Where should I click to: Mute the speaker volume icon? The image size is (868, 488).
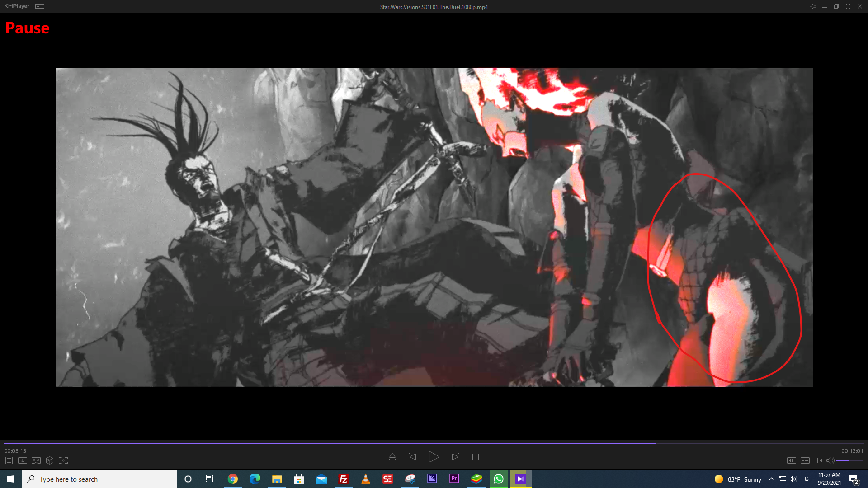[x=830, y=460]
